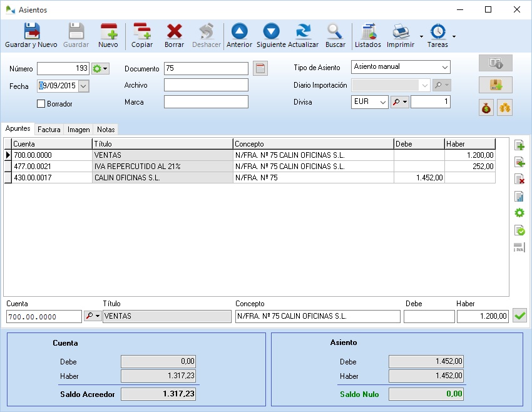Click the money bag icon
Image resolution: width=532 pixels, height=412 pixels.
pyautogui.click(x=486, y=108)
